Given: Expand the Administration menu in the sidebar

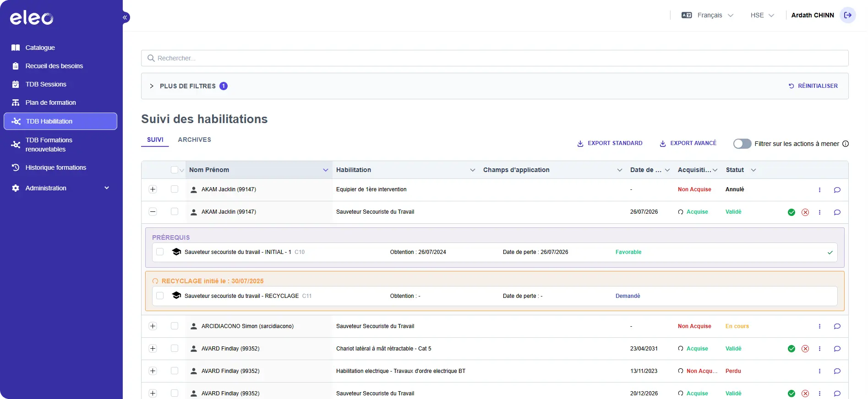Looking at the screenshot, I should point(60,188).
